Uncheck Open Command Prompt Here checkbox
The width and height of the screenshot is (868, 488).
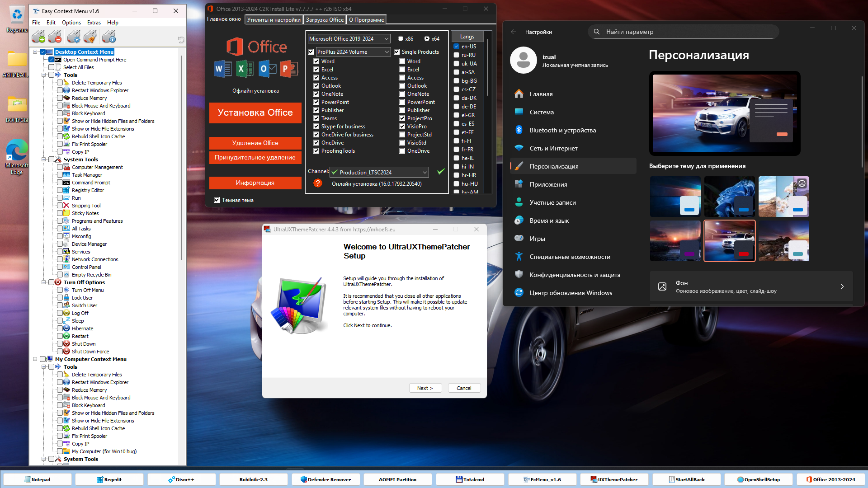point(51,60)
